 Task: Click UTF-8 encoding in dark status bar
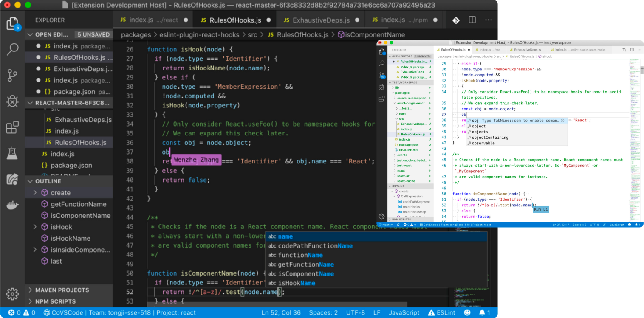355,312
